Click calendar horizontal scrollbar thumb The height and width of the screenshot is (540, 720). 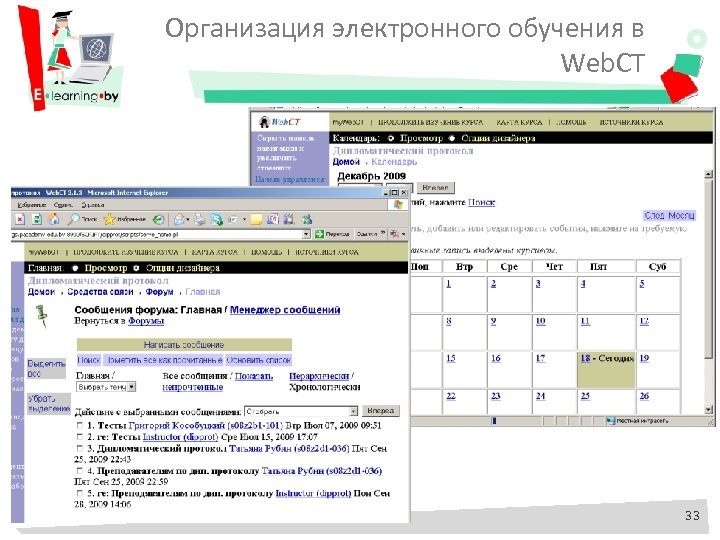(x=494, y=420)
